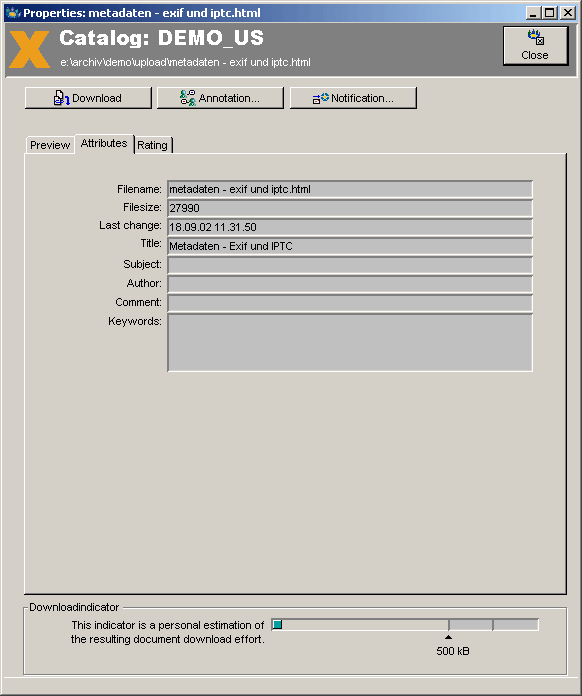This screenshot has height=696, width=582.
Task: Open the Notification settings icon
Action: tap(321, 98)
